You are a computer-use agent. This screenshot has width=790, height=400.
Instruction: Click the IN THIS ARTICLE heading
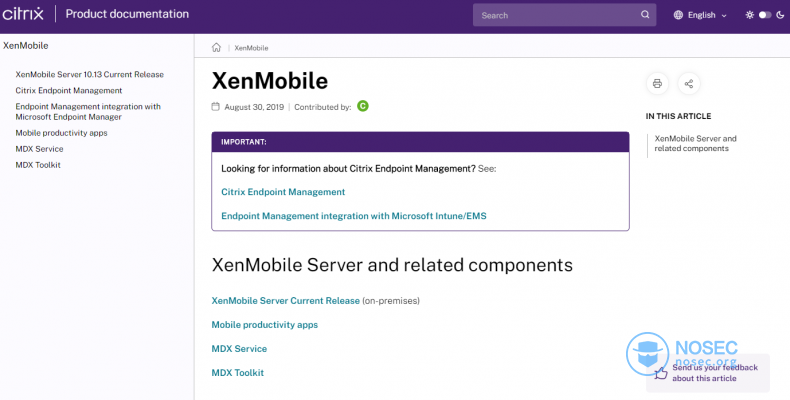pyautogui.click(x=678, y=116)
